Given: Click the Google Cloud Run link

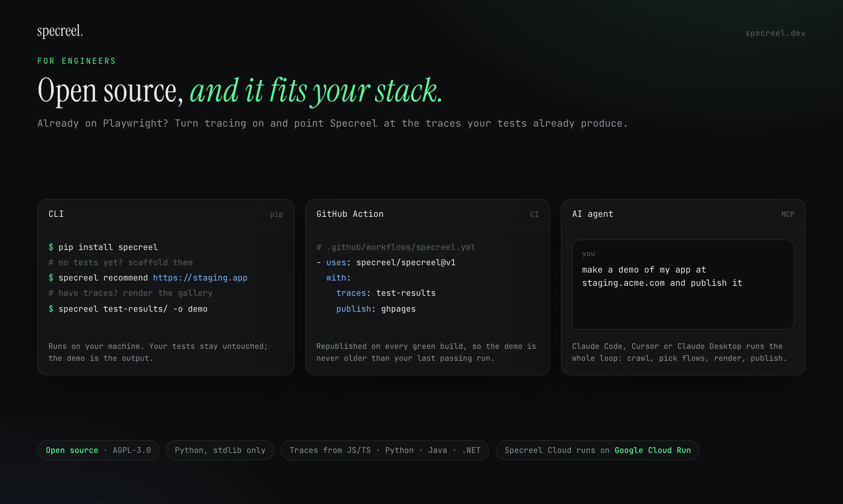Looking at the screenshot, I should coord(652,450).
